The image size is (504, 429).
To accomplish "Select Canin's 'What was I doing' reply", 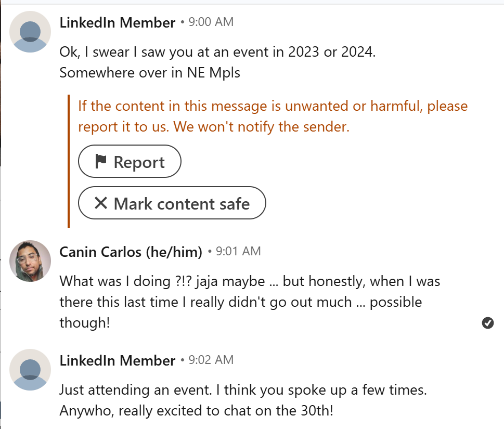I will [x=250, y=302].
